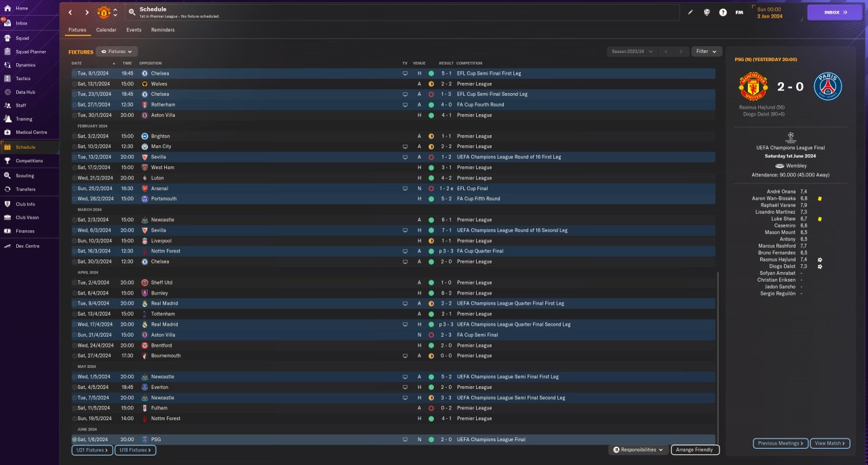Viewport: 868px width, 465px height.
Task: Open Scouting sidebar icon
Action: click(x=7, y=176)
